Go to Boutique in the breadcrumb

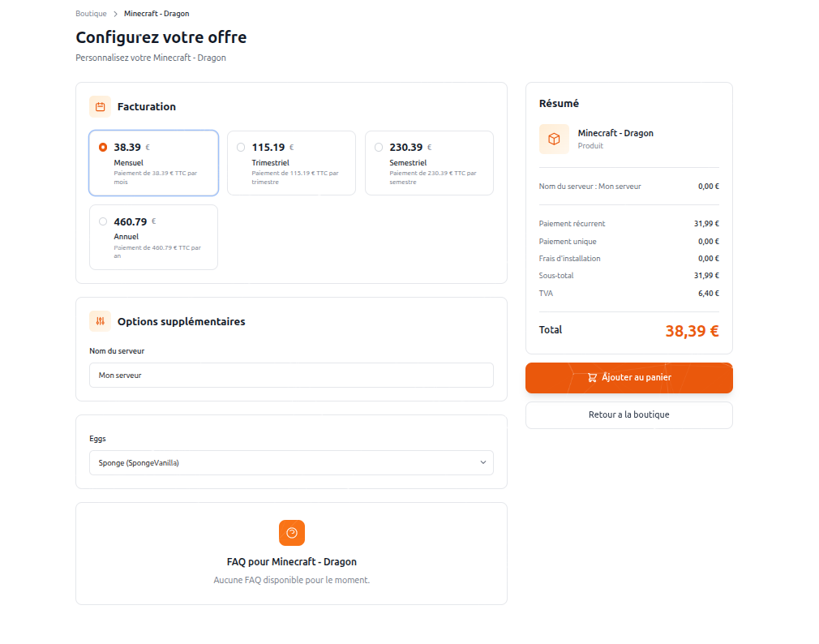(91, 14)
